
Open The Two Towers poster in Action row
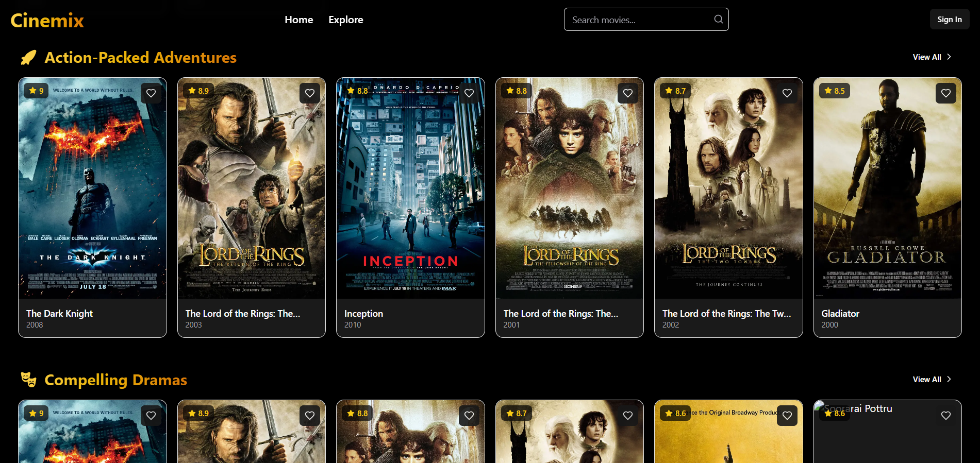tap(728, 188)
